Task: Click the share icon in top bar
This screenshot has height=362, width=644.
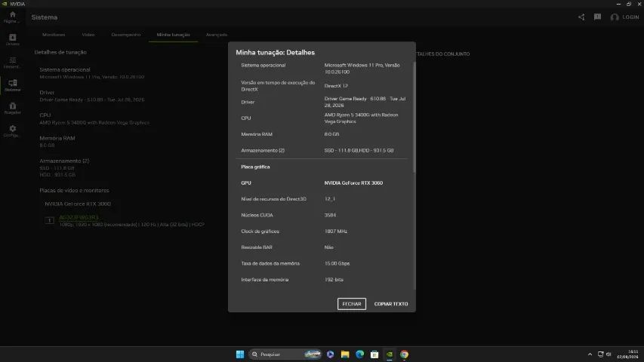Action: (x=581, y=17)
